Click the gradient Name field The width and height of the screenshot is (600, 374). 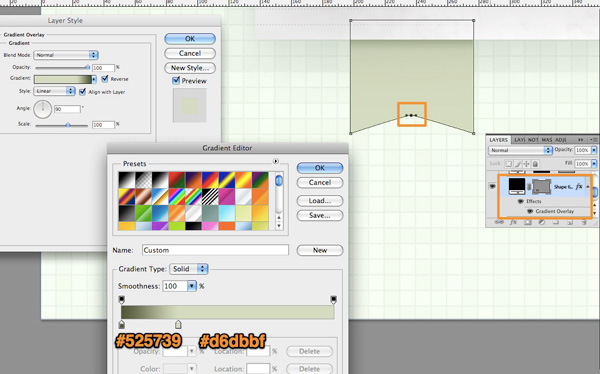coord(215,250)
